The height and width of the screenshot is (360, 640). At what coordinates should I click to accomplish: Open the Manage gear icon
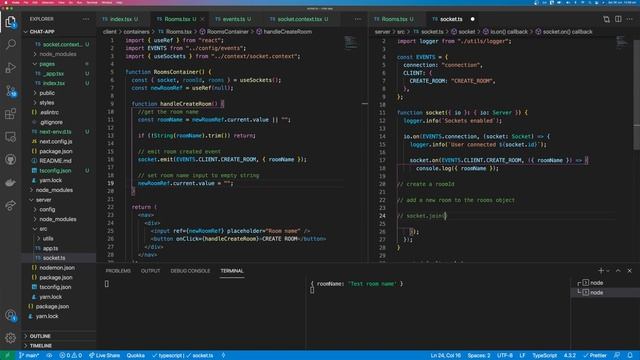tap(11, 338)
